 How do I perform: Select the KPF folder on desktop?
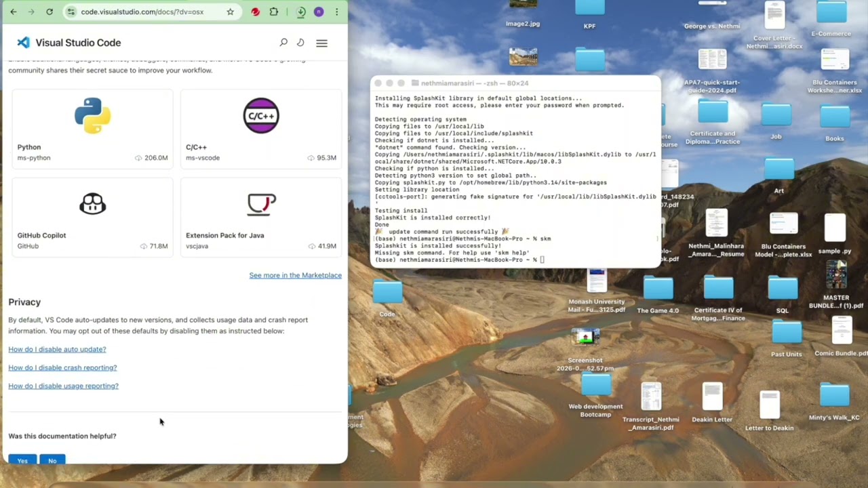point(589,15)
